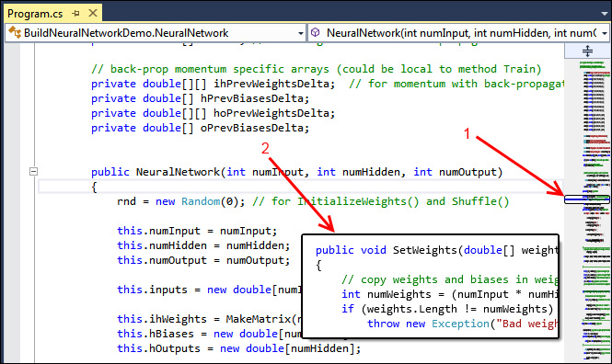Click the editor split-window handle icon
Screen dimensions: 612x364
587,51
